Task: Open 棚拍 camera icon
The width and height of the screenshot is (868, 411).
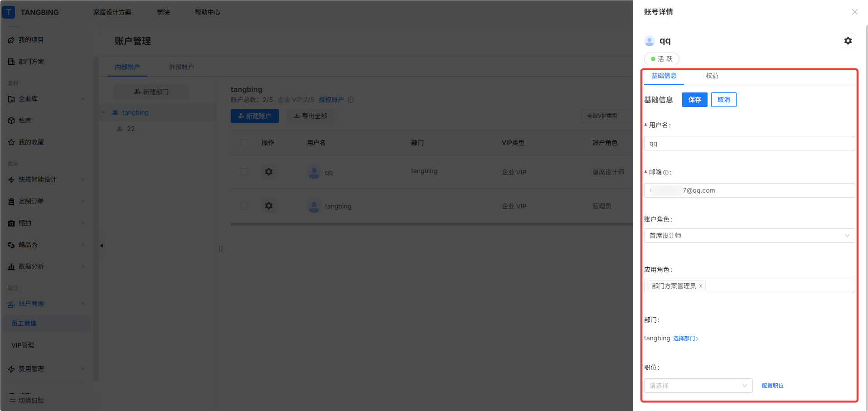Action: click(11, 223)
